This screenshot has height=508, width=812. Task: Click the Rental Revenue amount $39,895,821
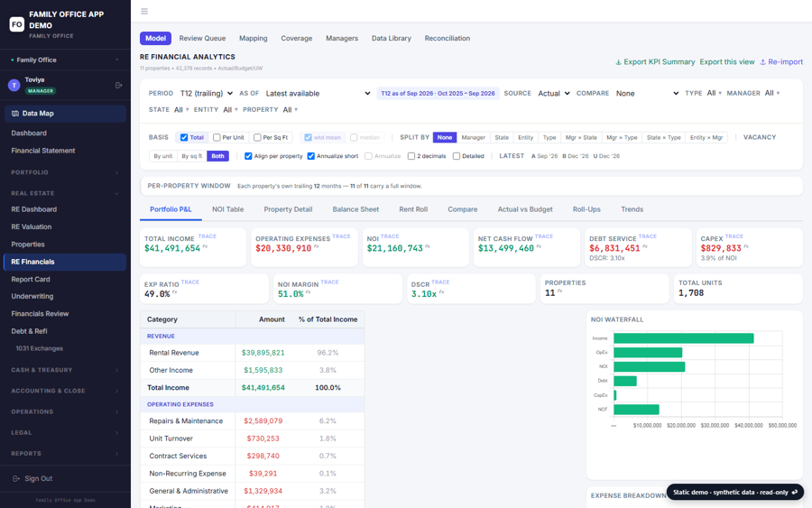click(263, 353)
